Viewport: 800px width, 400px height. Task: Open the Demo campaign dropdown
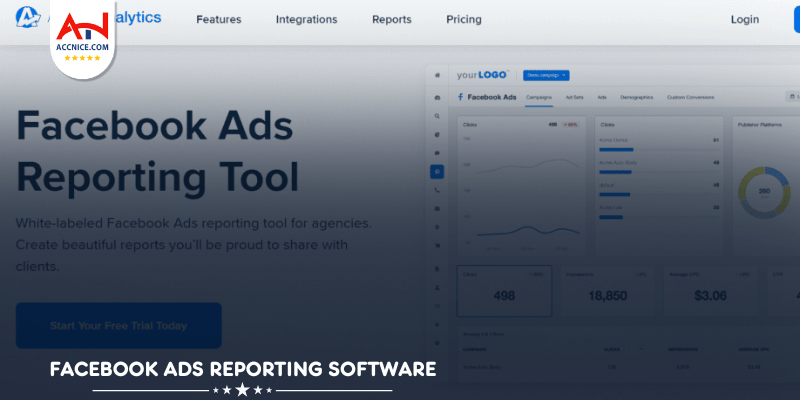[x=546, y=75]
